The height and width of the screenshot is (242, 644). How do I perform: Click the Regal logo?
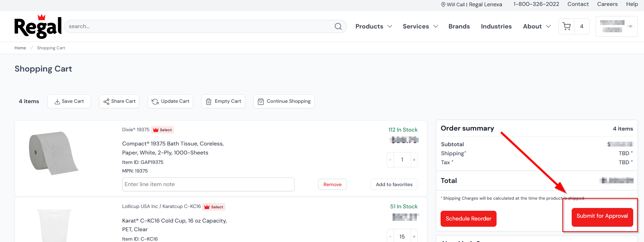(x=38, y=26)
